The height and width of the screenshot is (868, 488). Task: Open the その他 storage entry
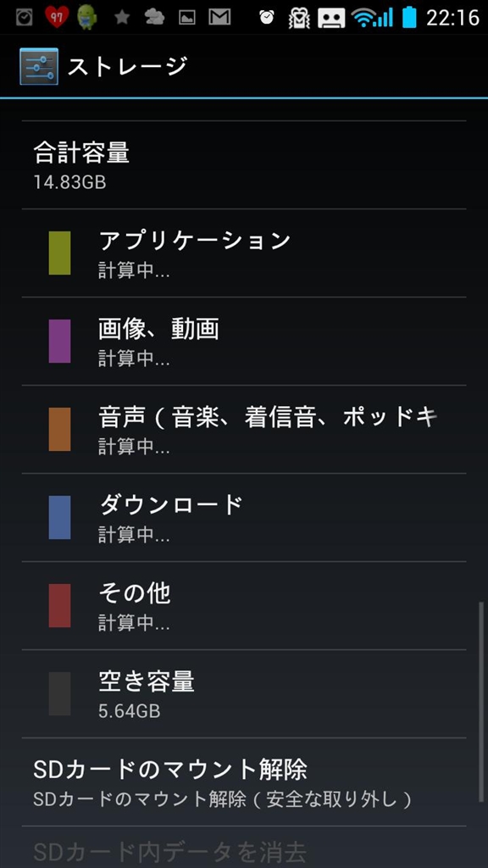click(x=244, y=605)
